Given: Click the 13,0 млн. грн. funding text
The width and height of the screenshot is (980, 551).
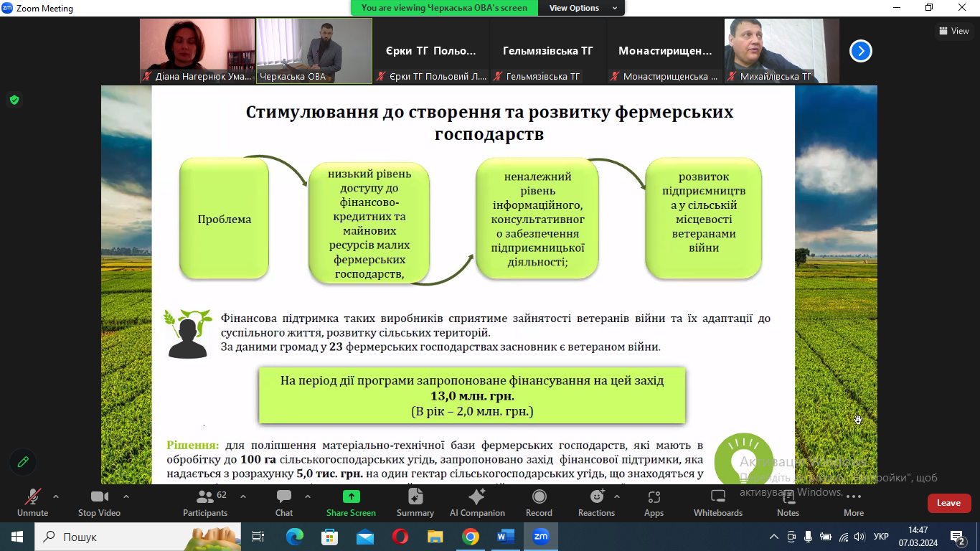Looking at the screenshot, I should 472,396.
